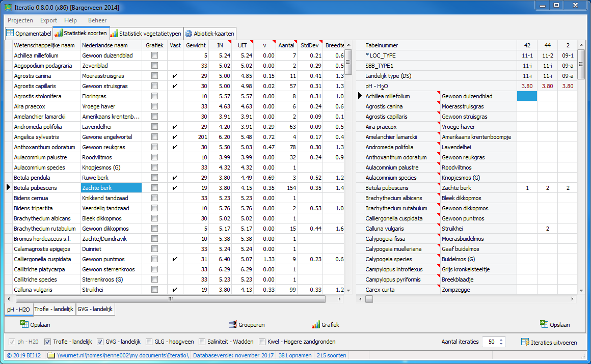Open the folder icon in status bar
Image resolution: width=591 pixels, height=364 pixels.
(51, 355)
